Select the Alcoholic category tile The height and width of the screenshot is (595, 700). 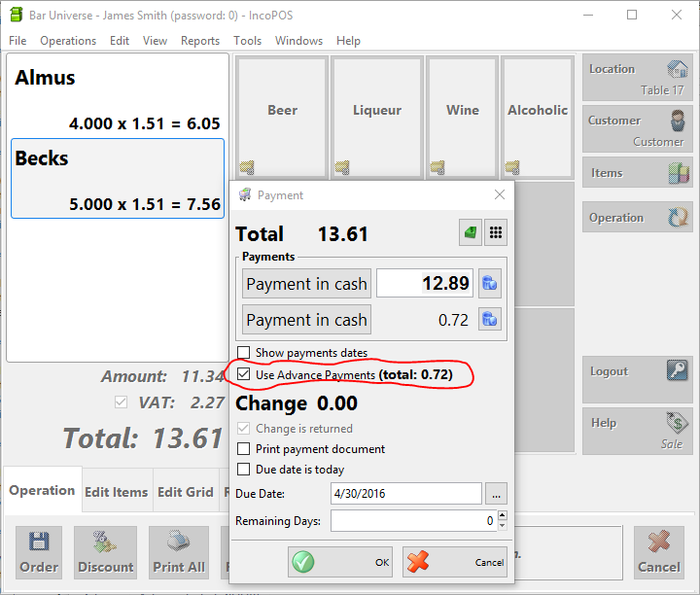click(537, 117)
